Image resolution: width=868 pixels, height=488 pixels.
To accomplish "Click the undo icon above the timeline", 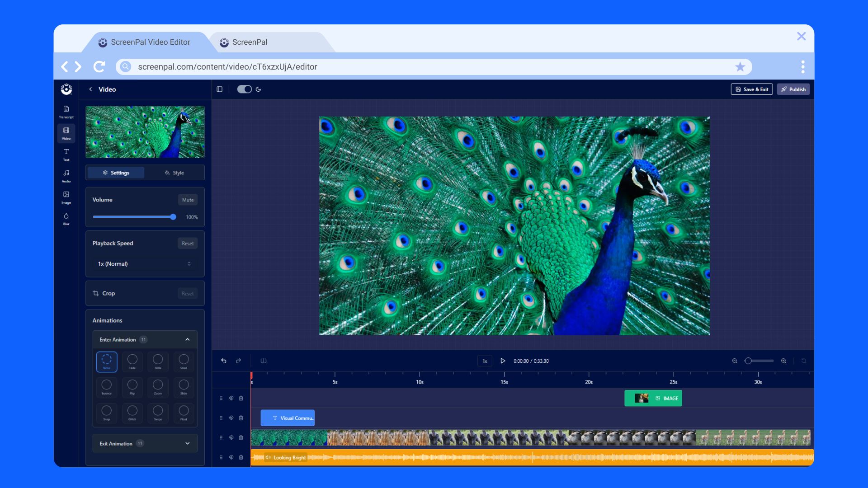I will 225,361.
